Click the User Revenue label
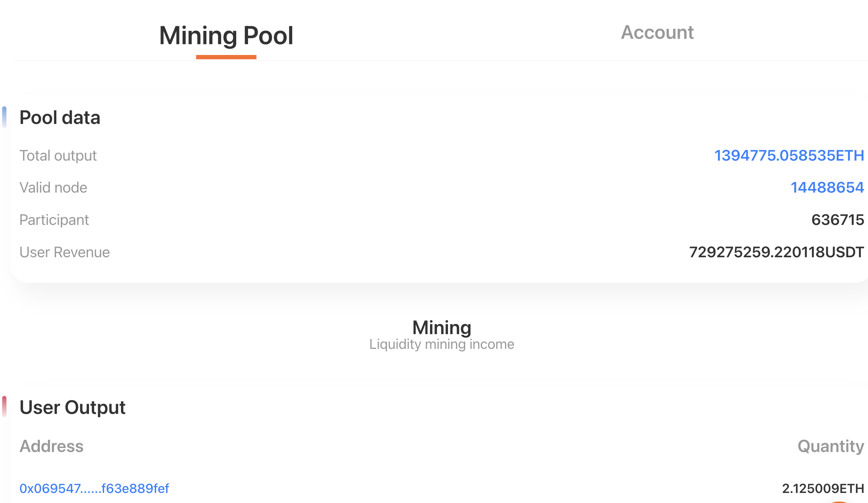 point(65,252)
